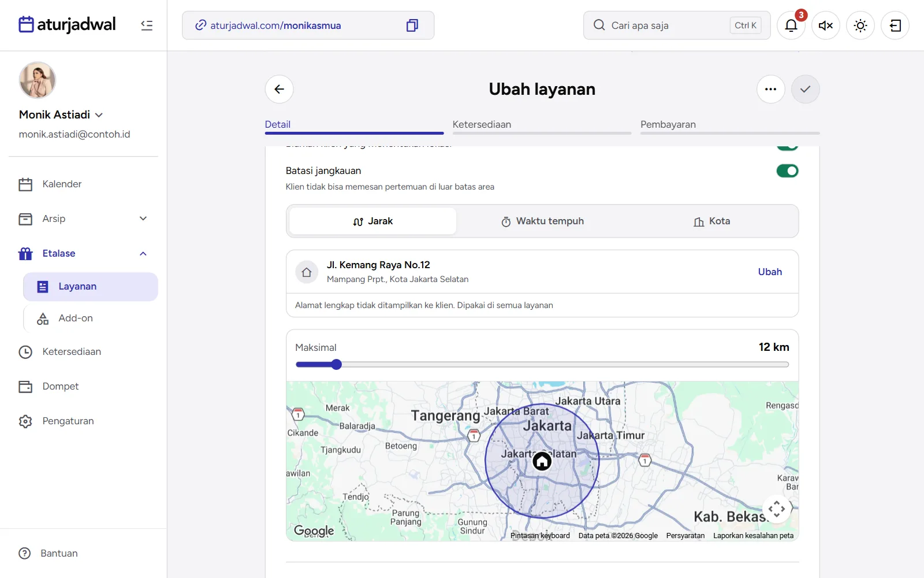Click the home marker on map

click(542, 461)
